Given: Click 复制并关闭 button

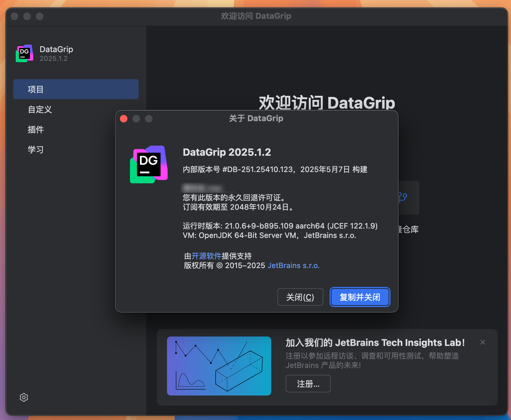Looking at the screenshot, I should [x=360, y=297].
